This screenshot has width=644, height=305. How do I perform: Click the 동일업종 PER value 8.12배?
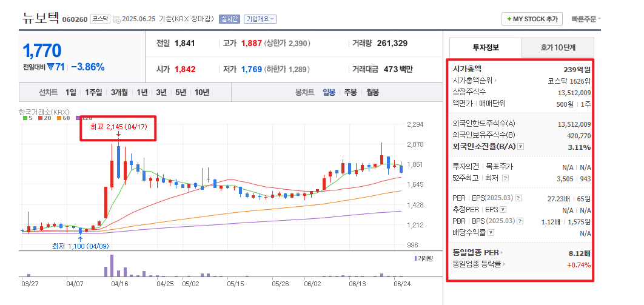pos(580,253)
